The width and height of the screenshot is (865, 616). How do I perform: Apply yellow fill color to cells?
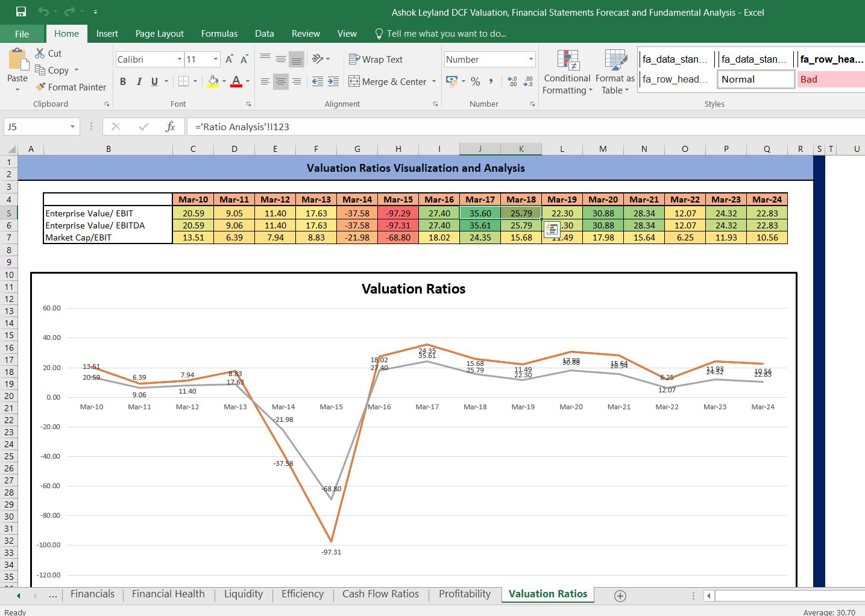pyautogui.click(x=213, y=81)
